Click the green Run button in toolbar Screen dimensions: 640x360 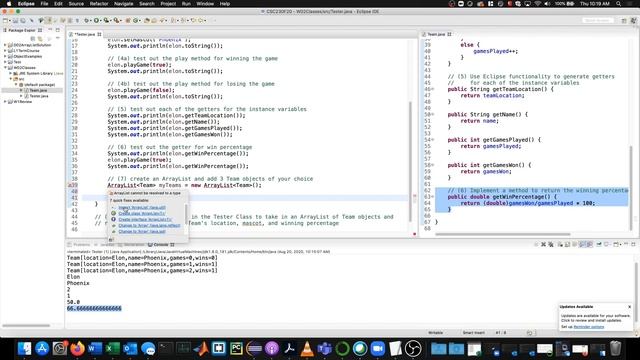point(96,20)
